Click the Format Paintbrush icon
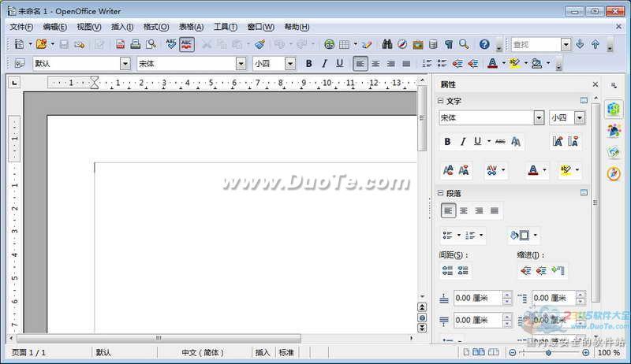This screenshot has width=631, height=364. [260, 44]
